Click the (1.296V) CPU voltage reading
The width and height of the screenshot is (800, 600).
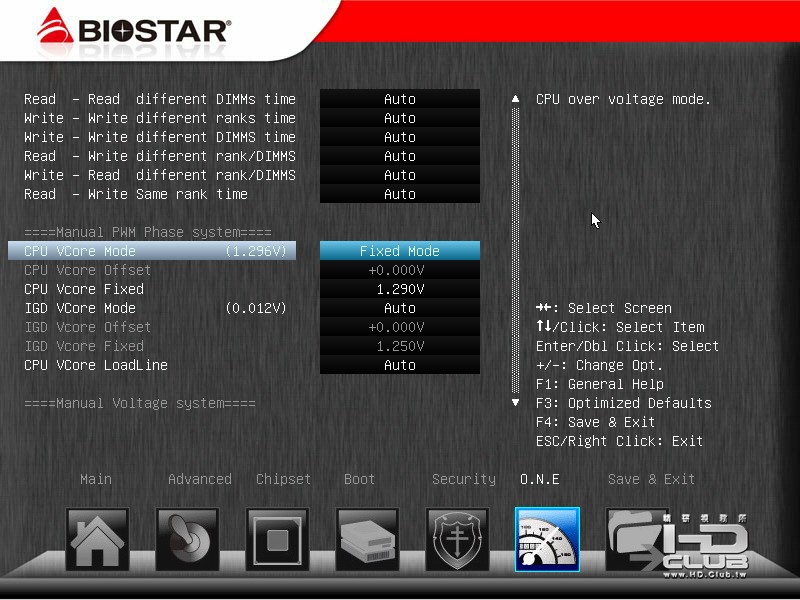256,251
